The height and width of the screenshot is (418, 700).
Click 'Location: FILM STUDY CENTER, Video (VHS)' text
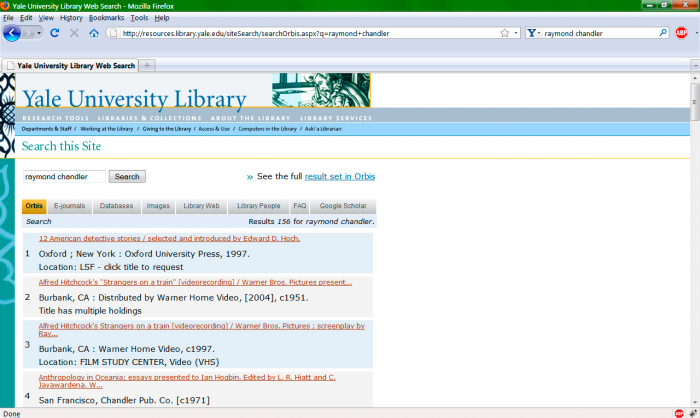(129, 362)
